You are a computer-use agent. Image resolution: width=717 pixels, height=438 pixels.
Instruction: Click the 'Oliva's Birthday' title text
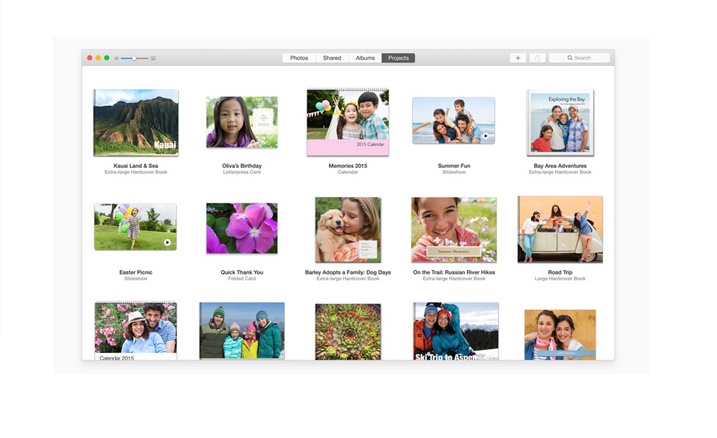242,166
